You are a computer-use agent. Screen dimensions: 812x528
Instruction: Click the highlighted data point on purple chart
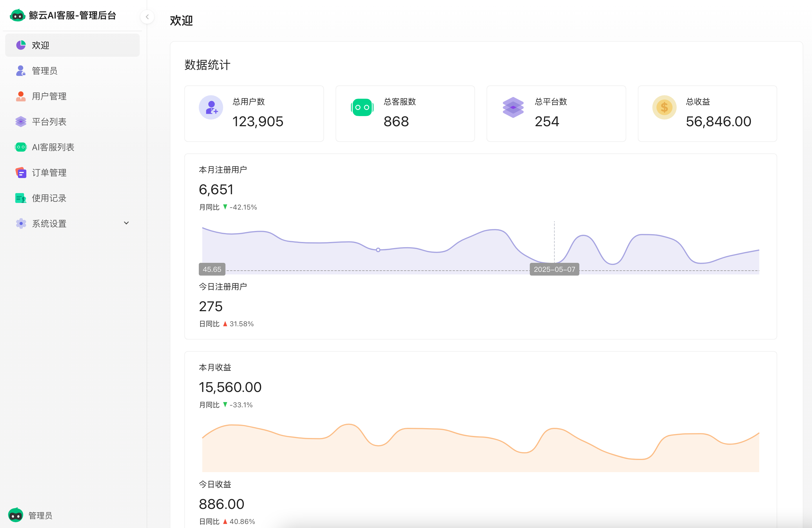(x=378, y=250)
